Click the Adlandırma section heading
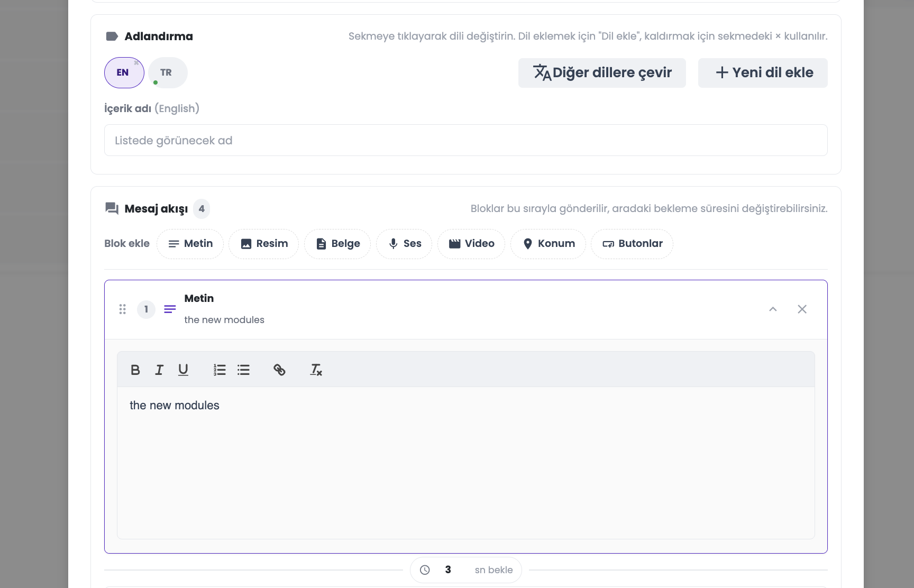The image size is (914, 588). click(159, 36)
